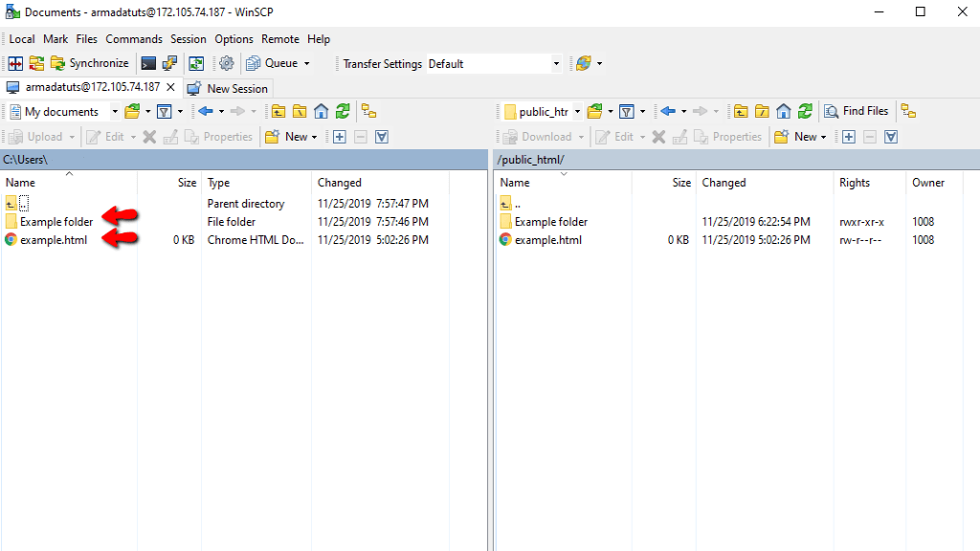Screen dimensions: 980x551
Task: Click the local Select Files plus icon
Action: pyautogui.click(x=340, y=137)
